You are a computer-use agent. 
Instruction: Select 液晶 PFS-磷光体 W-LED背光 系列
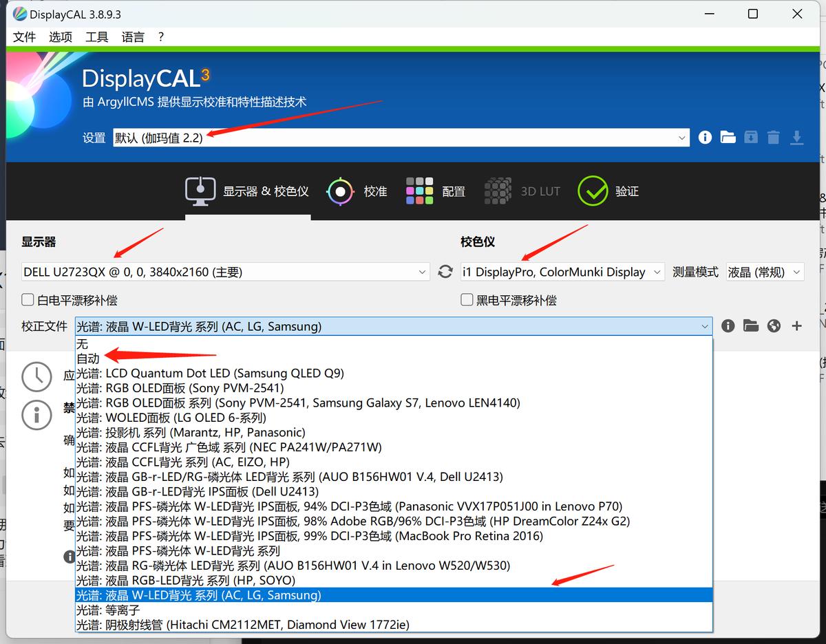coord(394,551)
